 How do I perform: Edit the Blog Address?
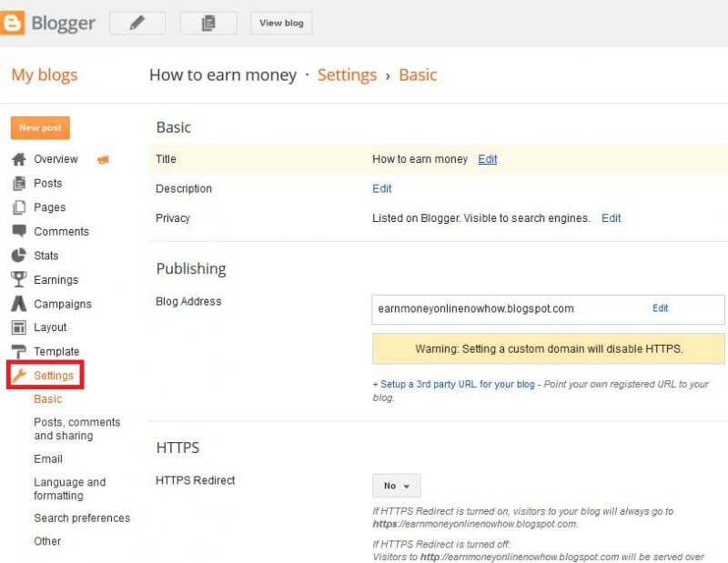pyautogui.click(x=661, y=308)
